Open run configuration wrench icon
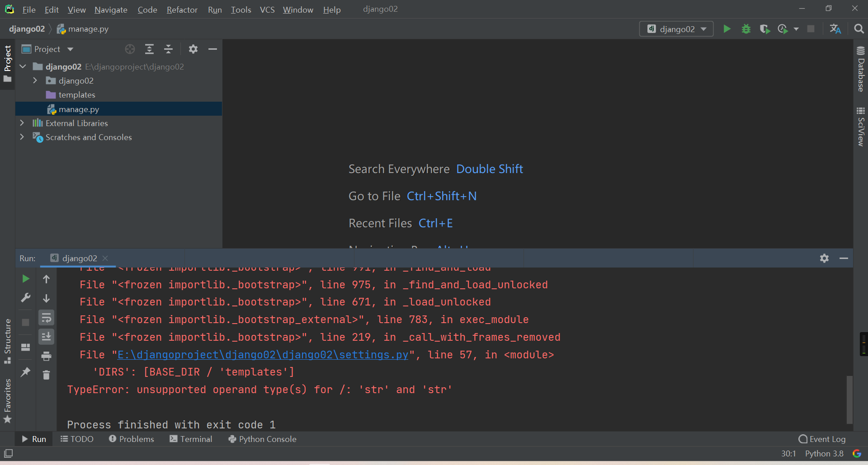Image resolution: width=868 pixels, height=465 pixels. [26, 298]
